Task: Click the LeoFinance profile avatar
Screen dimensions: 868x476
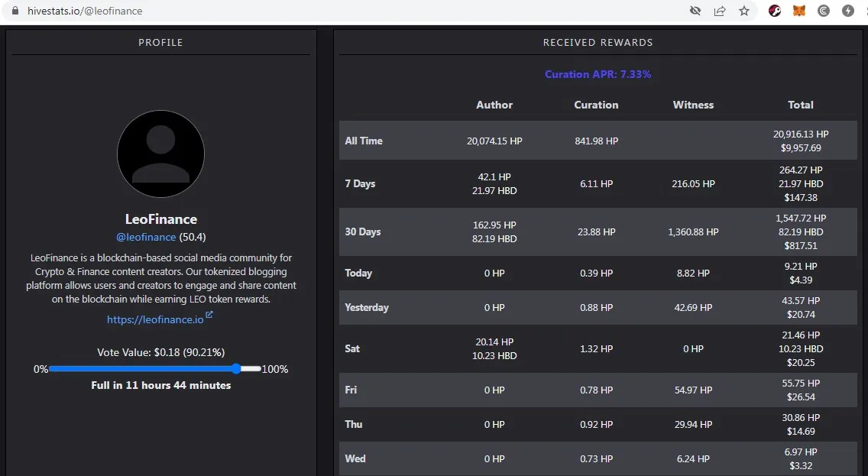Action: (x=160, y=154)
